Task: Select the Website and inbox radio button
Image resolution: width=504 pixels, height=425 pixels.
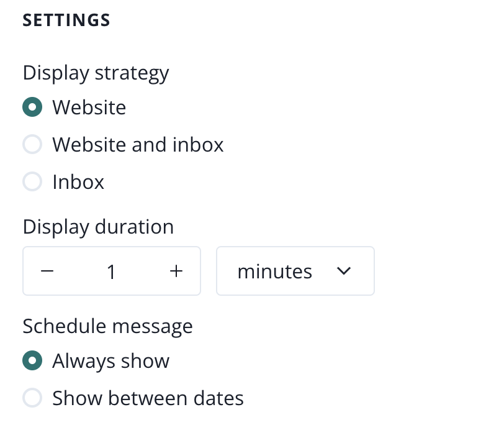Action: pos(32,145)
